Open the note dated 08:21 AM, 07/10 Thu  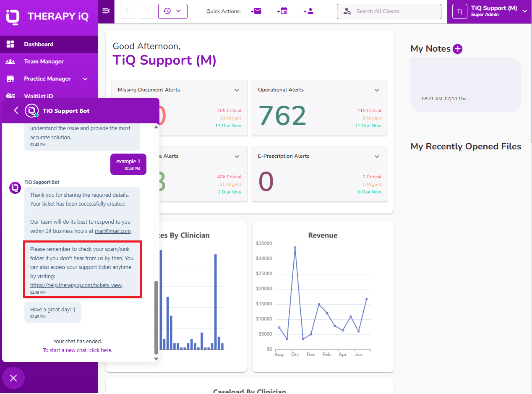point(466,85)
